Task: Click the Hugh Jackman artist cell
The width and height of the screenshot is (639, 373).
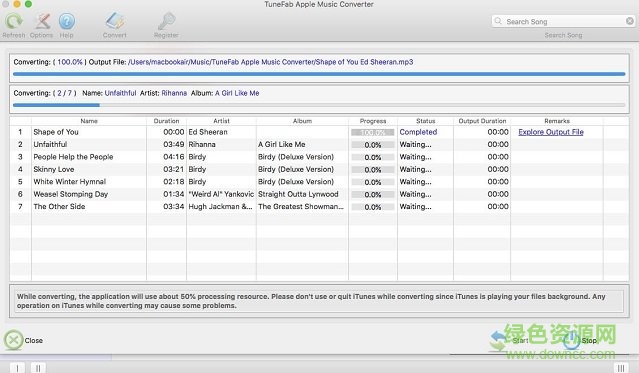Action: point(220,207)
